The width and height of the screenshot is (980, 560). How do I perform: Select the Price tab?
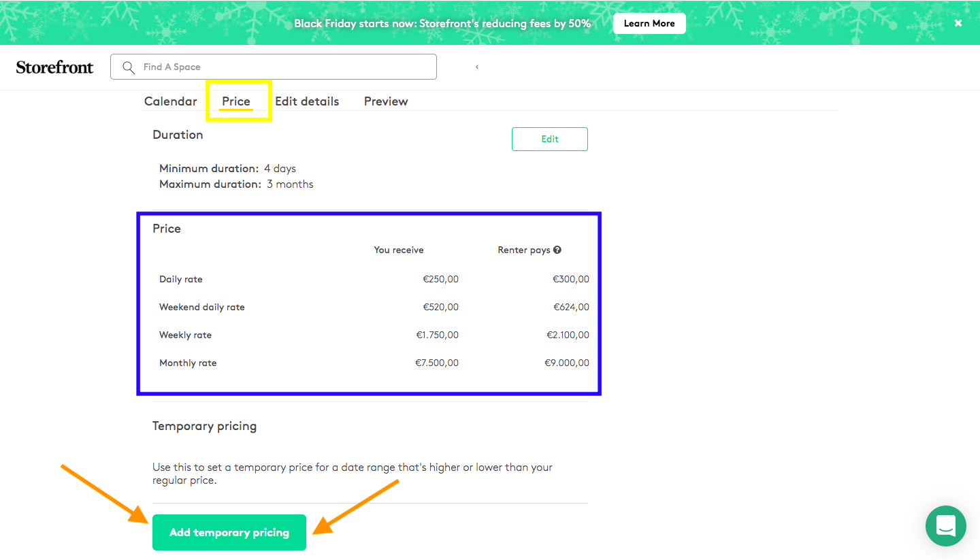[236, 101]
